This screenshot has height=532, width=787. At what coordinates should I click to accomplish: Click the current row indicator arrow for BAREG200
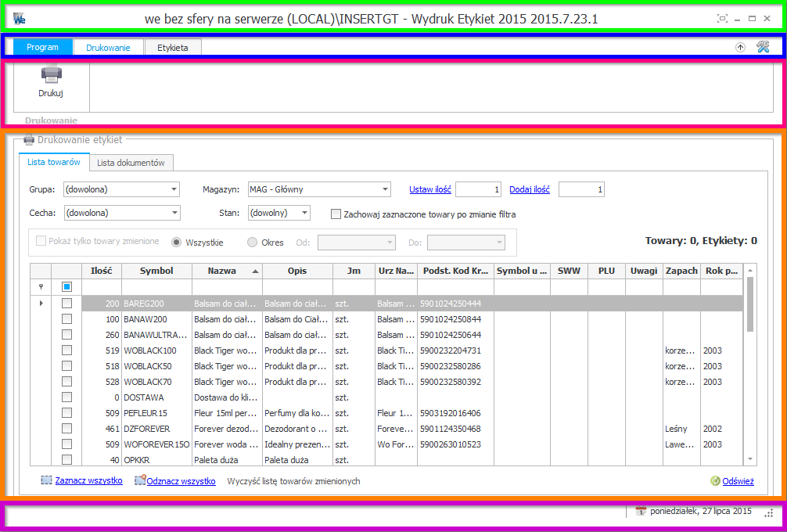[41, 303]
